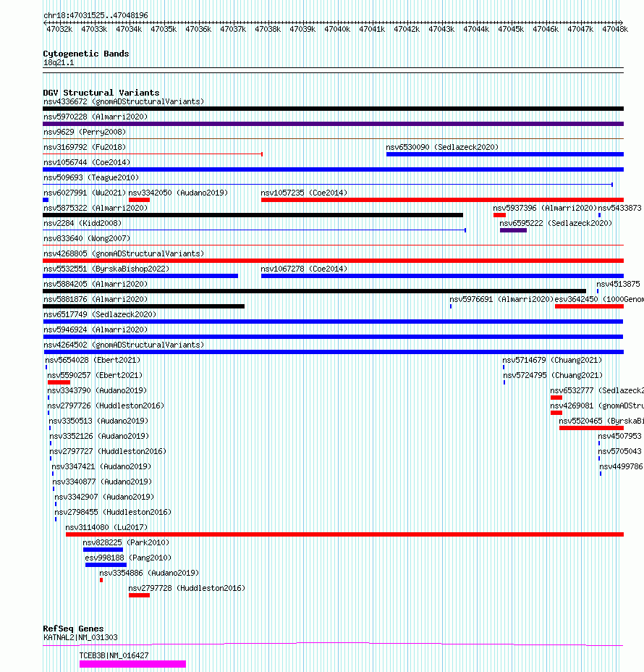This screenshot has width=644, height=672.
Task: Open nsv4264502 gnomADStructuralVariants label
Action: pyautogui.click(x=124, y=345)
